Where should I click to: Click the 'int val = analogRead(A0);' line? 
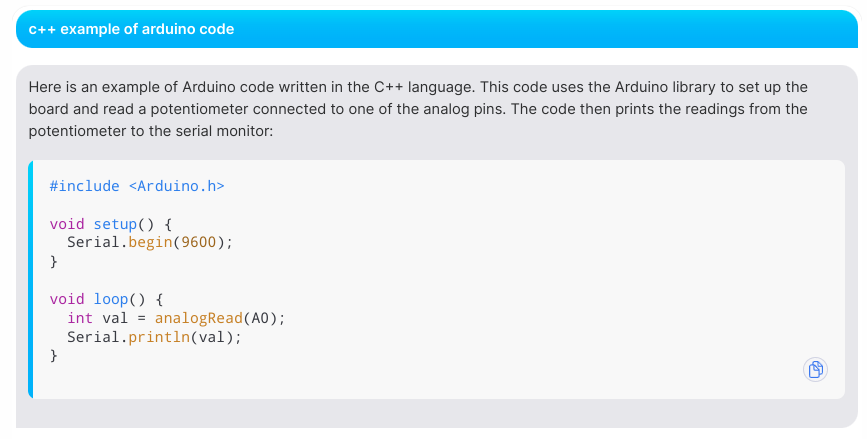176,318
